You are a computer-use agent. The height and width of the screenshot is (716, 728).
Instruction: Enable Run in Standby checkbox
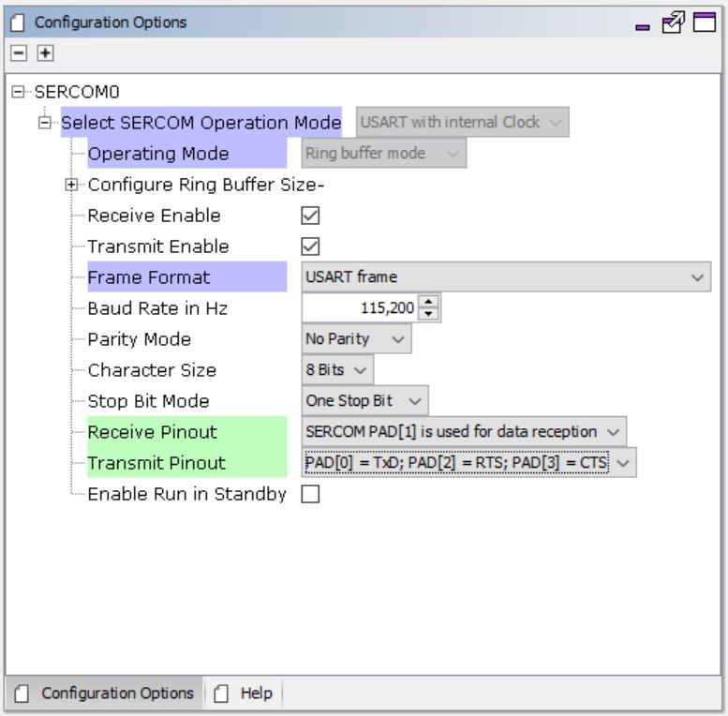pyautogui.click(x=310, y=495)
